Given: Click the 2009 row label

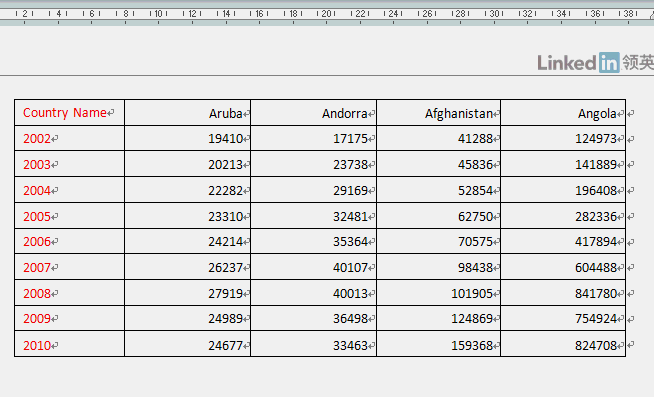Looking at the screenshot, I should 37,319.
